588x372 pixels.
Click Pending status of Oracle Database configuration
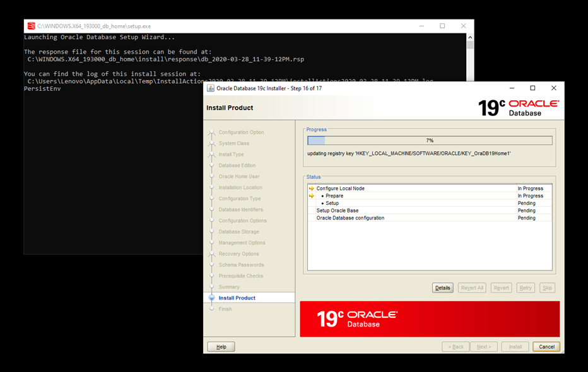[527, 218]
